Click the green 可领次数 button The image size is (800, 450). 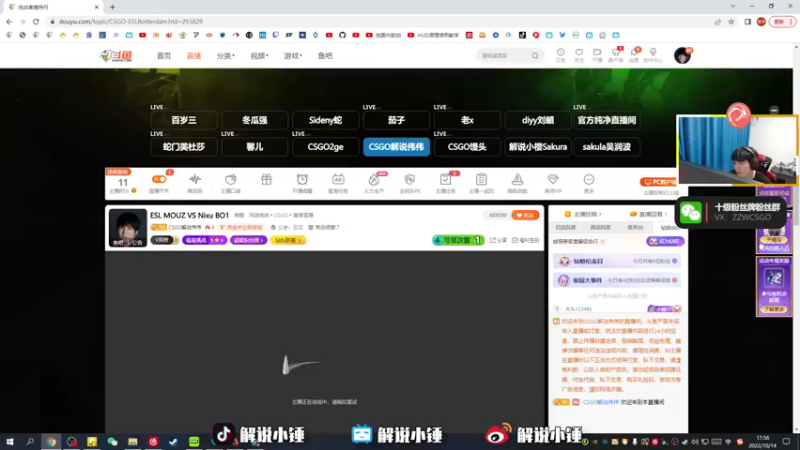(458, 240)
